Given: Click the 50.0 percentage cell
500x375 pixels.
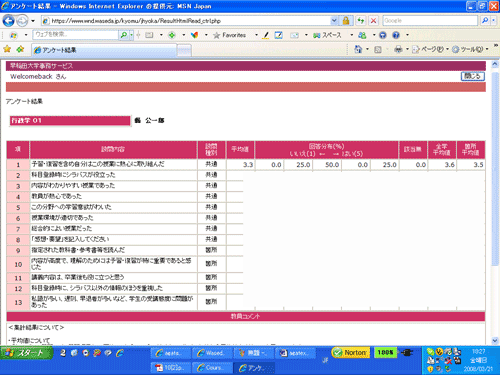Looking at the screenshot, I should [x=327, y=165].
